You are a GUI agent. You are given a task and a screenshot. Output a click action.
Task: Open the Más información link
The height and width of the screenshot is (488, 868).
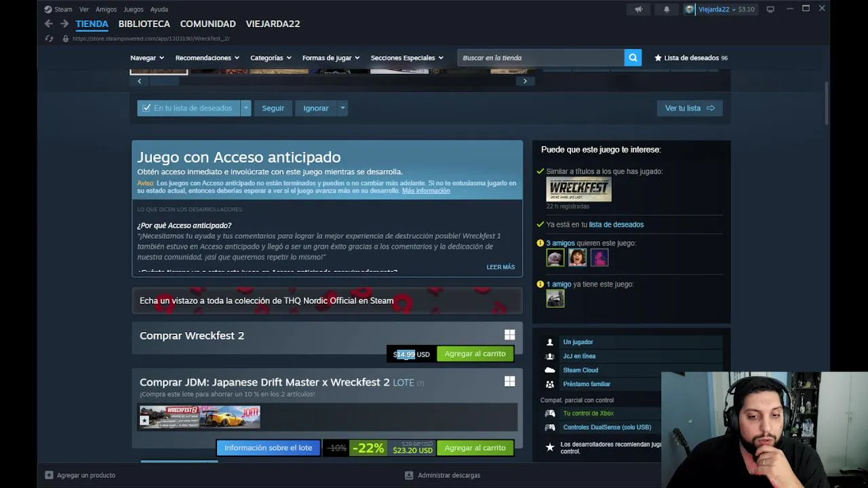click(426, 191)
